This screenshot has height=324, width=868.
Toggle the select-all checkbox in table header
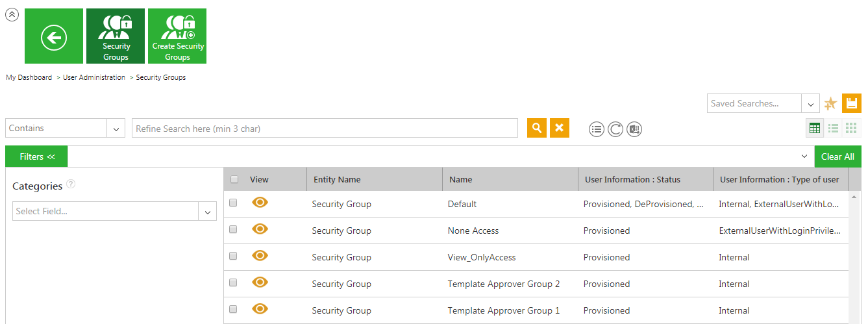[234, 180]
